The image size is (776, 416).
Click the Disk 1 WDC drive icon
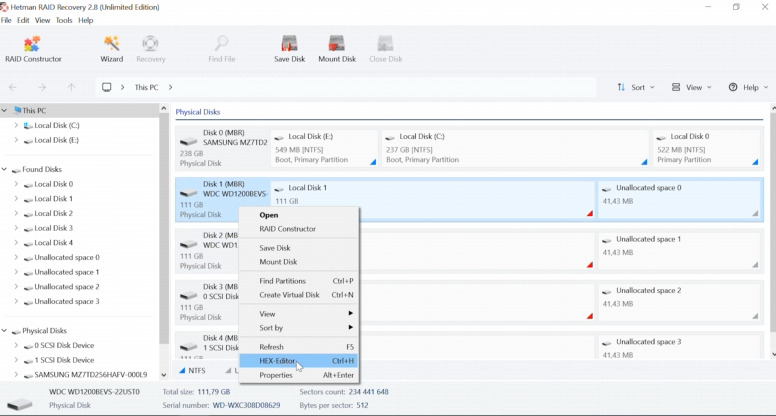(x=189, y=193)
